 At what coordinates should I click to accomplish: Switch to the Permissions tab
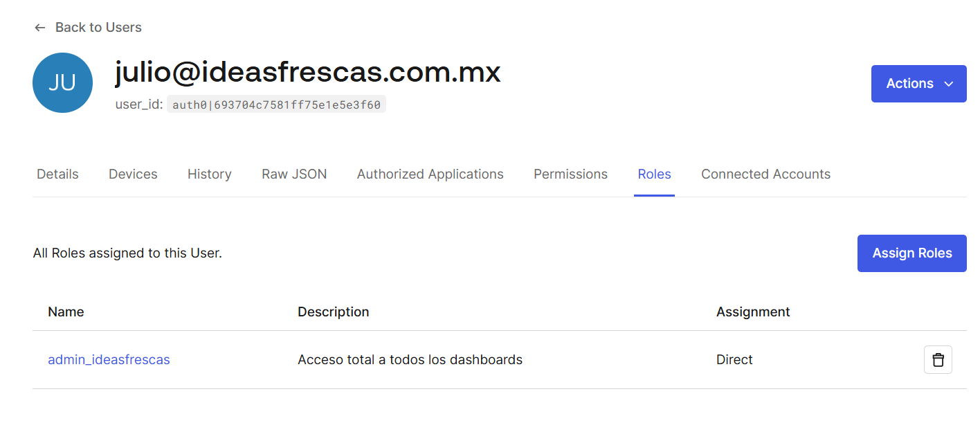tap(570, 174)
